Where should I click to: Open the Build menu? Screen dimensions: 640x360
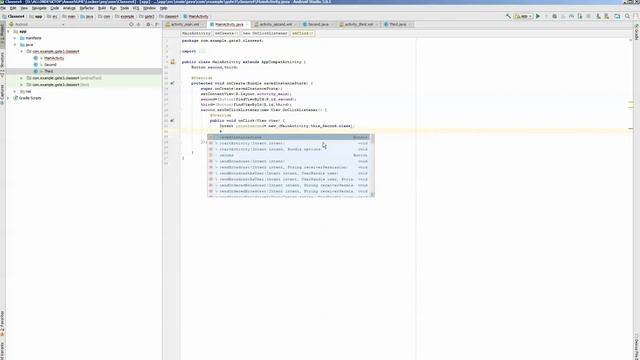102,8
